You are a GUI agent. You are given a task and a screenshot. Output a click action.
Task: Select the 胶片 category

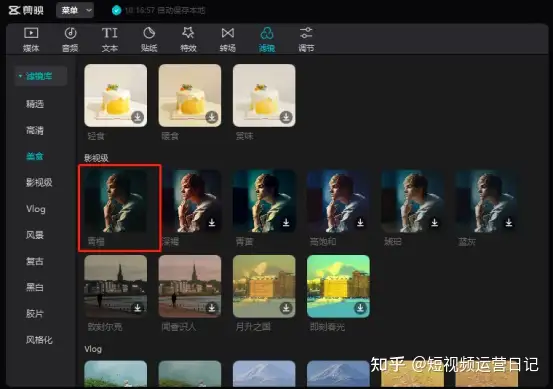point(35,313)
